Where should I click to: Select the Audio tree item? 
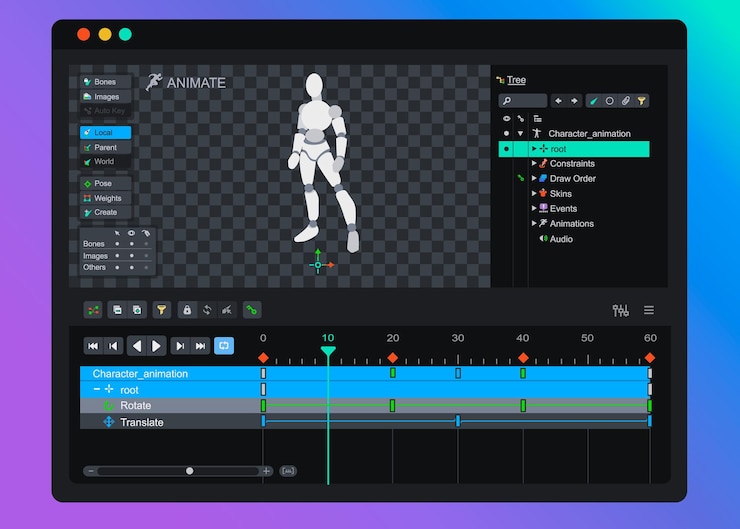coord(561,239)
